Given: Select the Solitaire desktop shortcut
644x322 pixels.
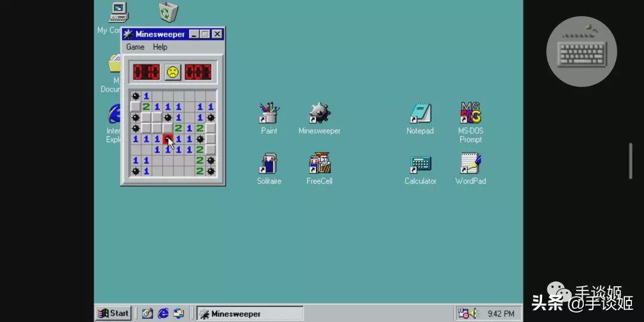Looking at the screenshot, I should (x=269, y=164).
